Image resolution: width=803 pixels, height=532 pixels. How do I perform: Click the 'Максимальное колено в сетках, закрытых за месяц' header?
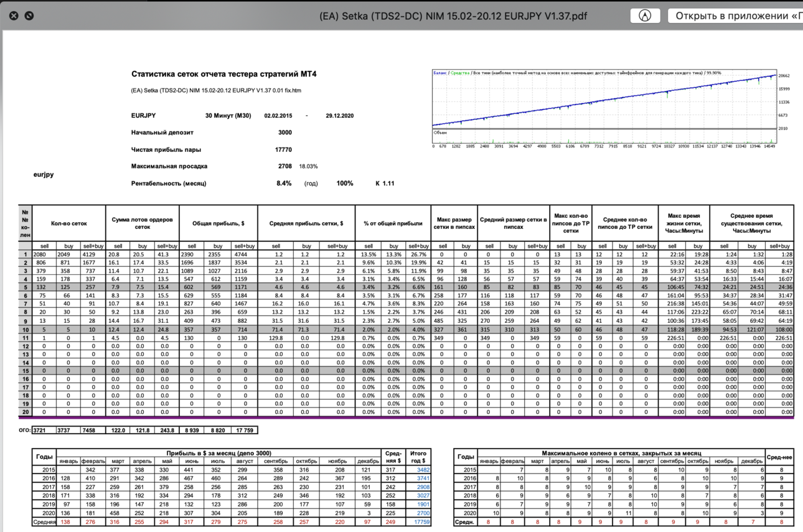point(621,453)
